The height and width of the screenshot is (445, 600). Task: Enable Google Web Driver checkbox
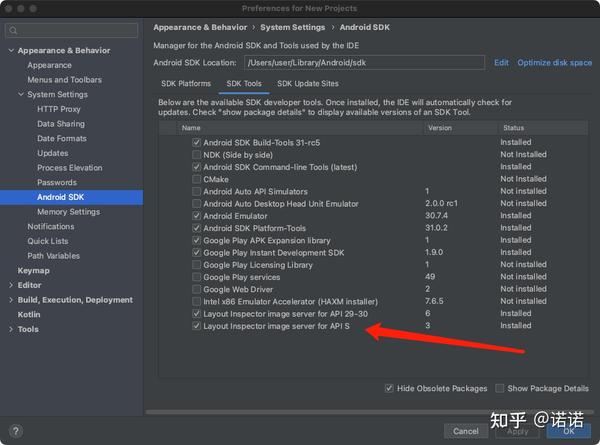click(196, 289)
